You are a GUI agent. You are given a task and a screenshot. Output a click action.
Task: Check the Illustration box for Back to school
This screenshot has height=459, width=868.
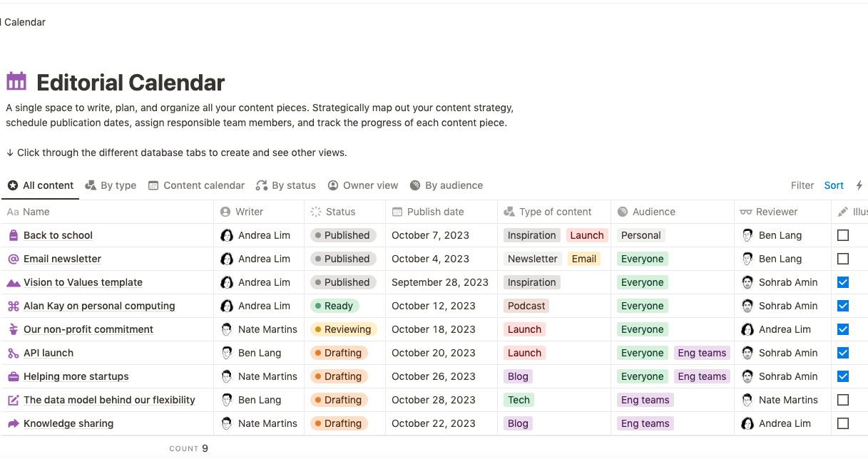(843, 235)
